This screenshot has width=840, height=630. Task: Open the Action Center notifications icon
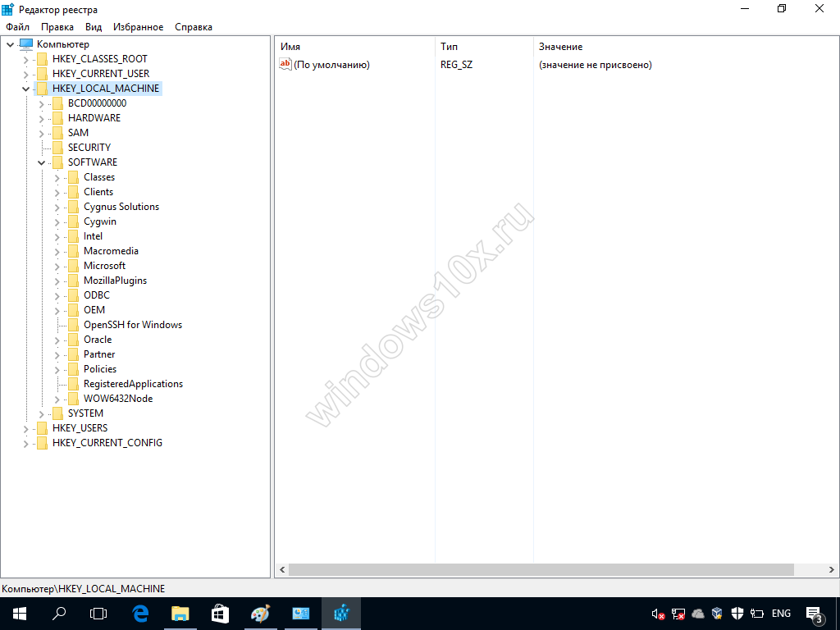pyautogui.click(x=815, y=614)
